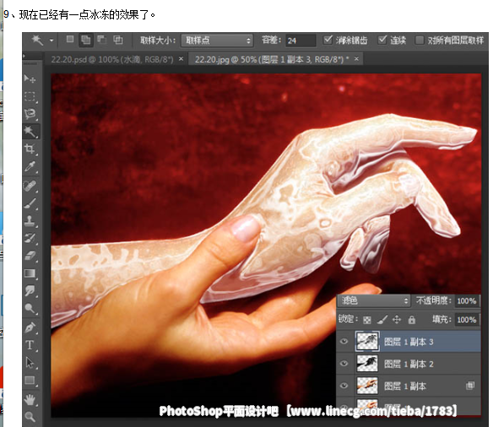The height and width of the screenshot is (427, 504).
Task: Choose Intersect with Selection mode icon
Action: [x=118, y=40]
